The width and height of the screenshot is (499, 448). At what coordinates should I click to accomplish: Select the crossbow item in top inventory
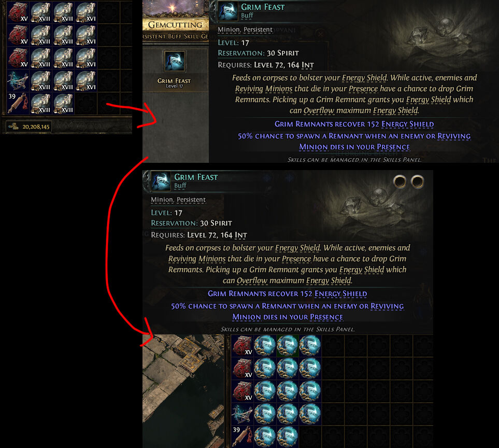coord(18,81)
